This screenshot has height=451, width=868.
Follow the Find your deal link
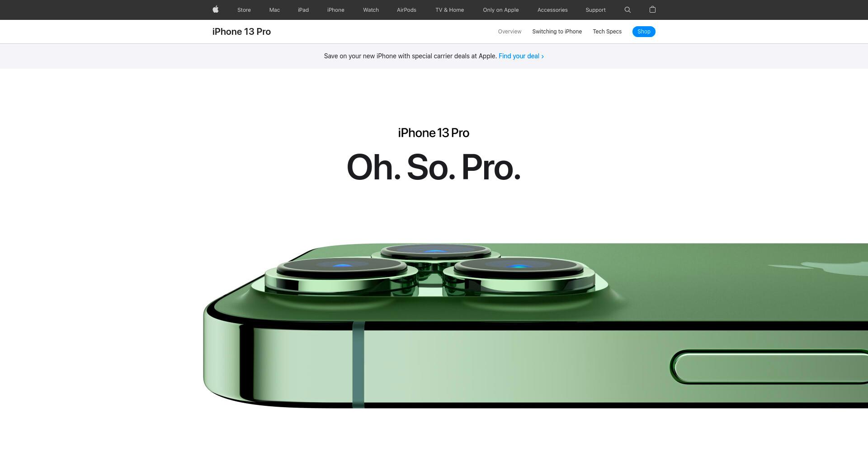pyautogui.click(x=521, y=56)
